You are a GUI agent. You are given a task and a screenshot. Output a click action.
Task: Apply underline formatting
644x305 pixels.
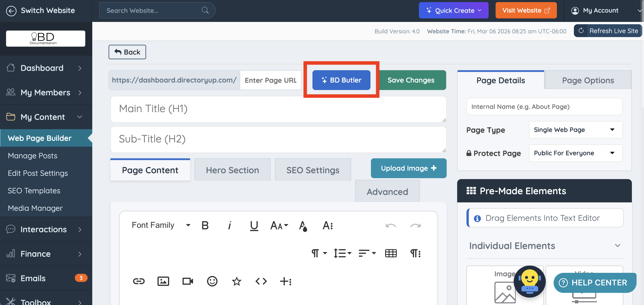pos(254,225)
